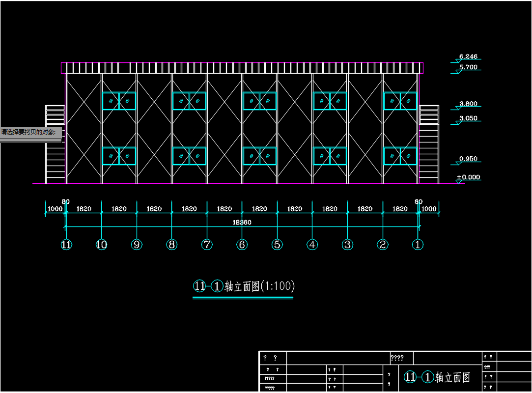Select upper window between axes 2 and 1
532x393 pixels.
(x=400, y=101)
